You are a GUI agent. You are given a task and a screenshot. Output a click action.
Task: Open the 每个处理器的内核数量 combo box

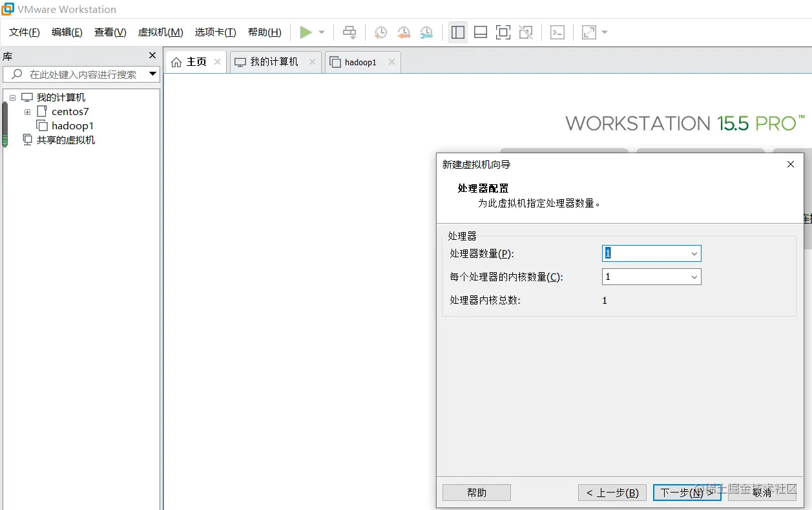pos(651,277)
